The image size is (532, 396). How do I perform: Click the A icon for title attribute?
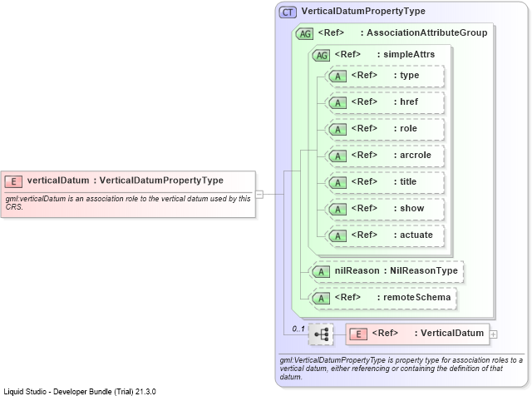pyautogui.click(x=337, y=183)
